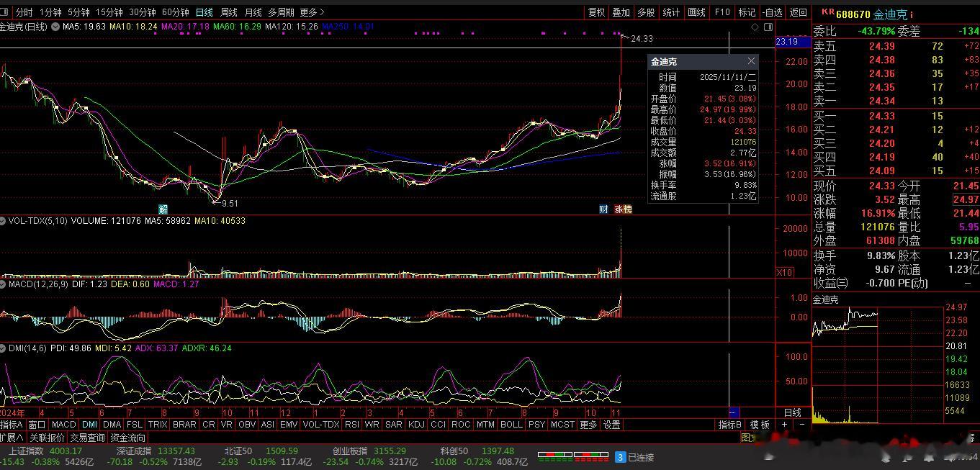
Task: Click the 涨榜 marker on the chart
Action: (623, 209)
